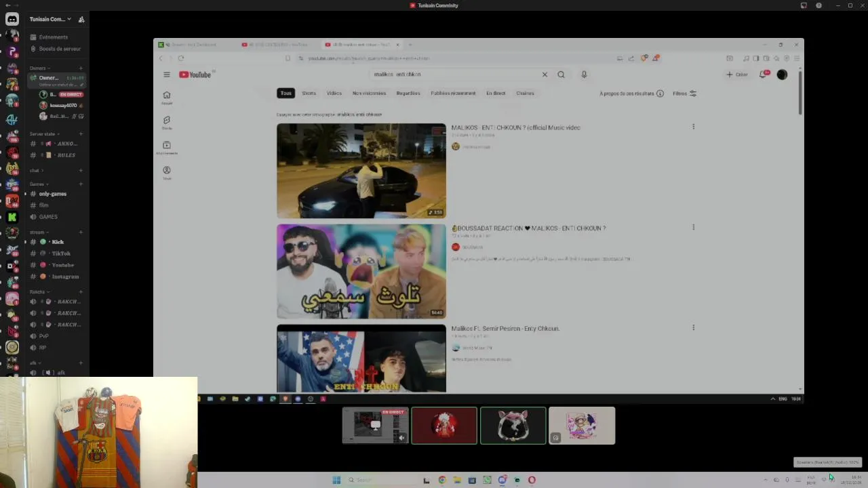Collapse the Rakcha category
Image resolution: width=868 pixels, height=488 pixels.
click(x=39, y=291)
